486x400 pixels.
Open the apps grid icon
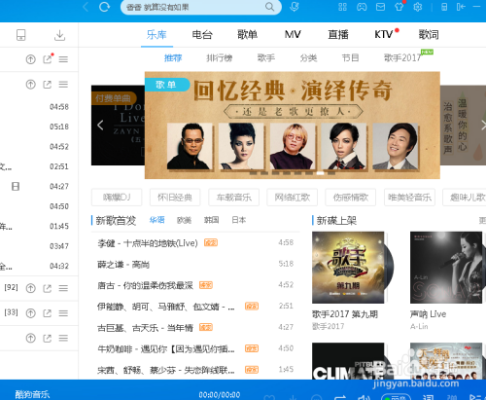click(x=342, y=7)
